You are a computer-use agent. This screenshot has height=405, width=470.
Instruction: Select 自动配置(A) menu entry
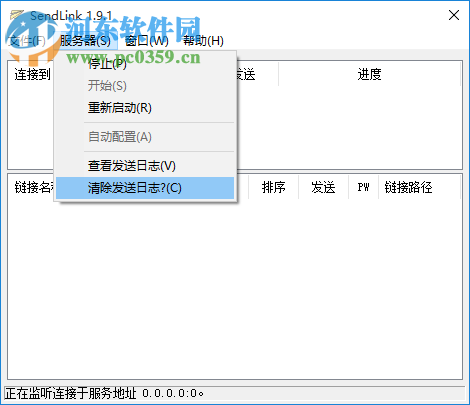[x=145, y=137]
